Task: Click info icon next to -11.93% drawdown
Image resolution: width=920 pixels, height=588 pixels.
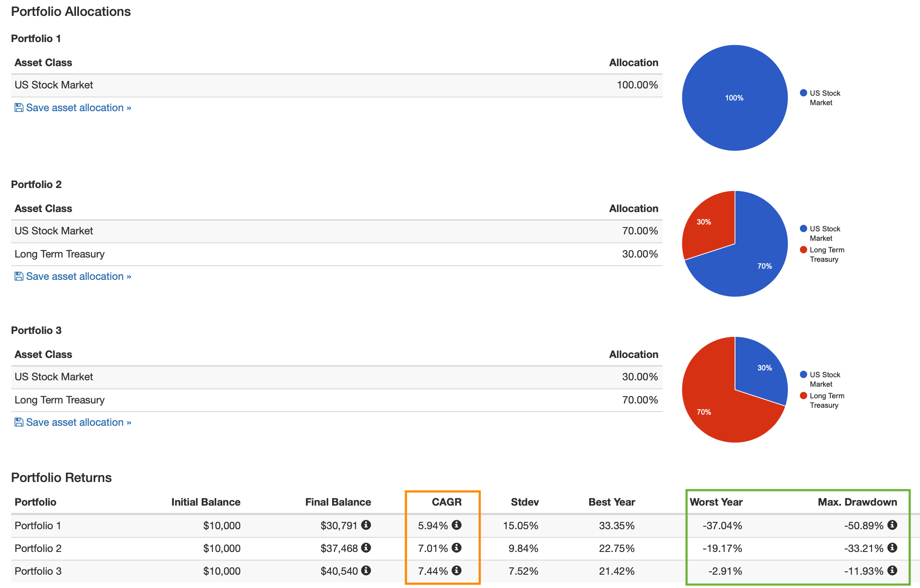Action: pos(892,570)
